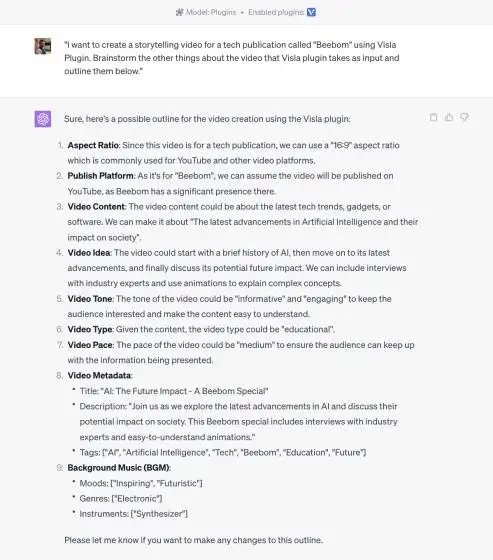Click the "Video Pace" list item heading
Viewport: 493px width, 560px height.
(x=90, y=345)
